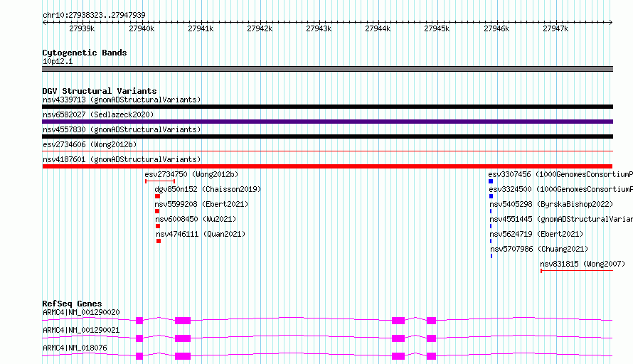Click the 27939k ruler tick label
This screenshot has height=364, width=633.
pos(82,28)
